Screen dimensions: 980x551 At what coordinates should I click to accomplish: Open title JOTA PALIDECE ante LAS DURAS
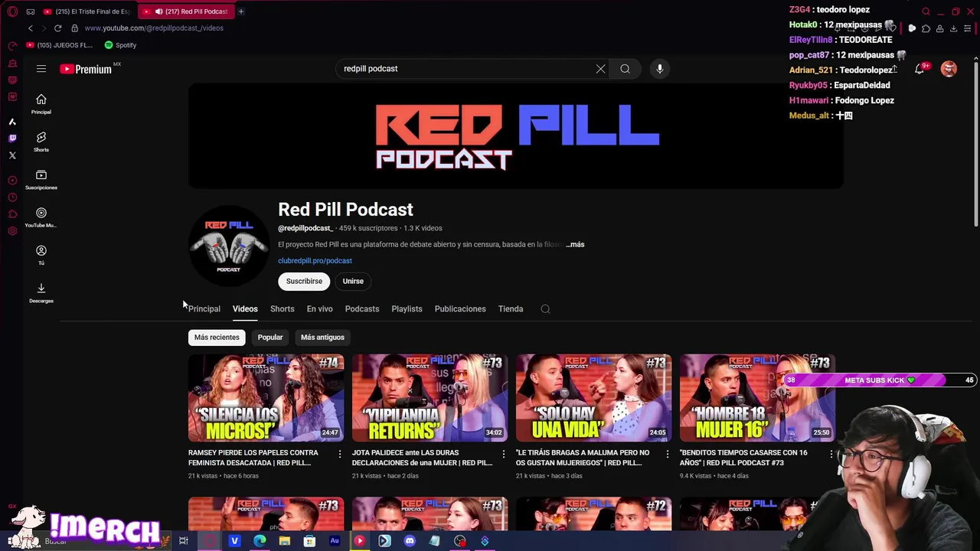422,458
